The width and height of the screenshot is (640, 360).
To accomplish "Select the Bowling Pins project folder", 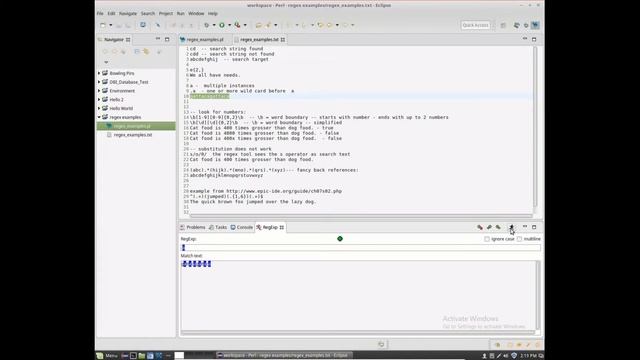I will click(122, 73).
